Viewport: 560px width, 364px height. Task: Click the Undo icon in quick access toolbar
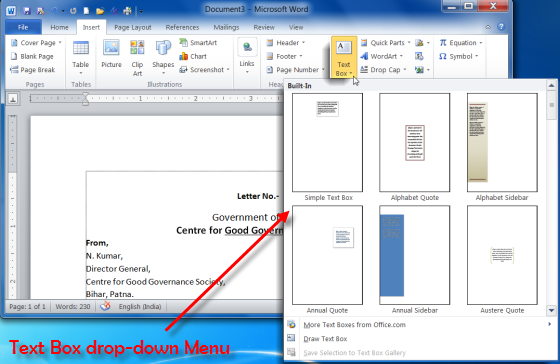tap(54, 11)
